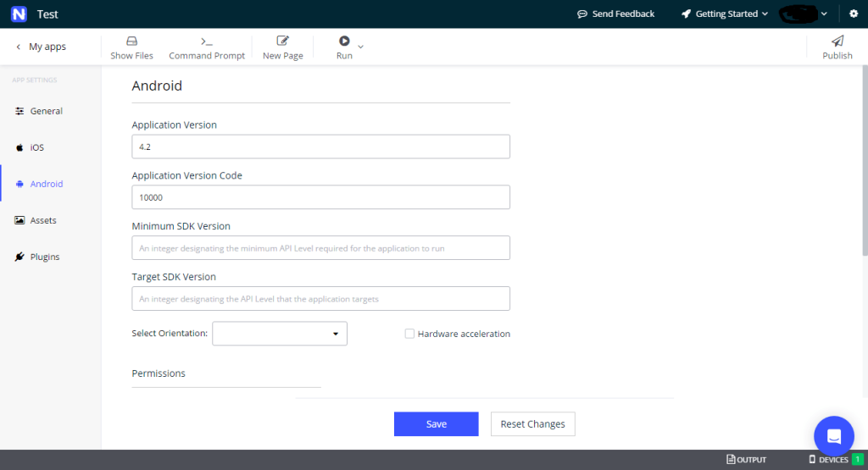This screenshot has height=470, width=868.
Task: Expand the Run options chevron
Action: click(361, 47)
